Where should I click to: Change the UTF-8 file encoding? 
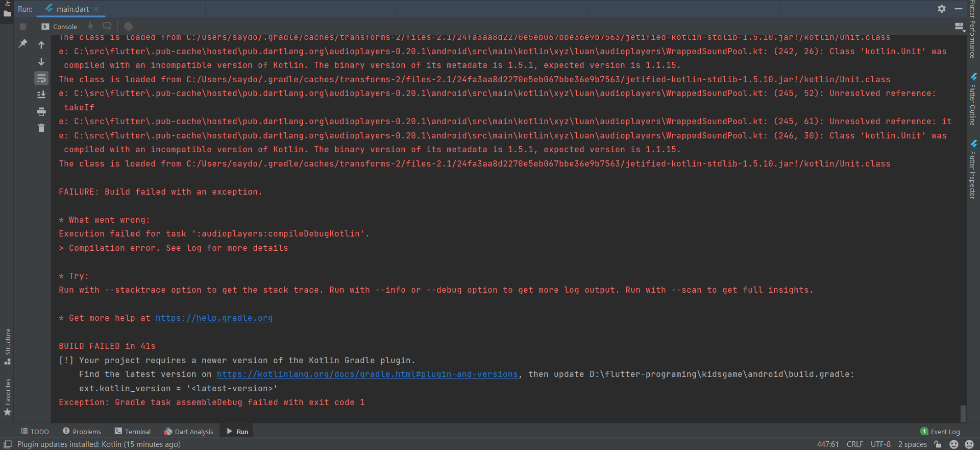tap(881, 444)
